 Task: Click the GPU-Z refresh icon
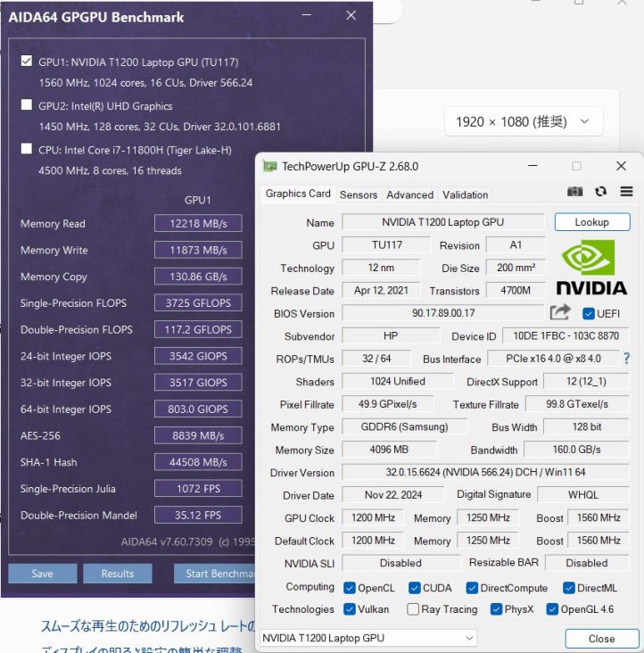pos(600,192)
